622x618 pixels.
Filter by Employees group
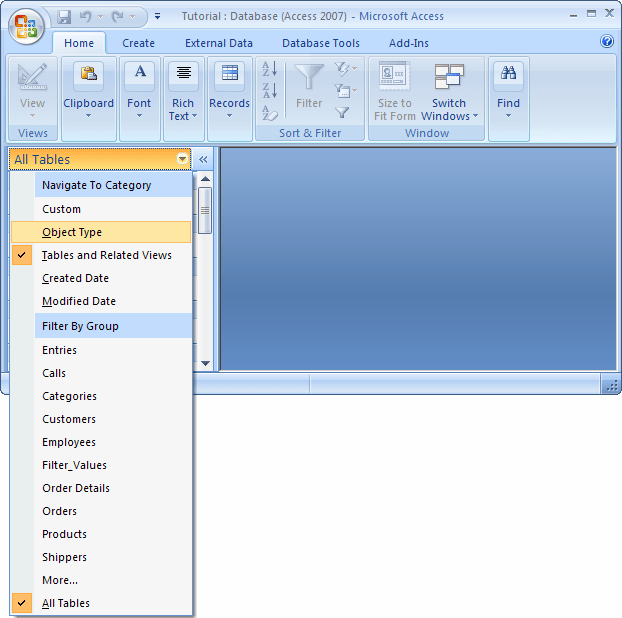(x=101, y=442)
